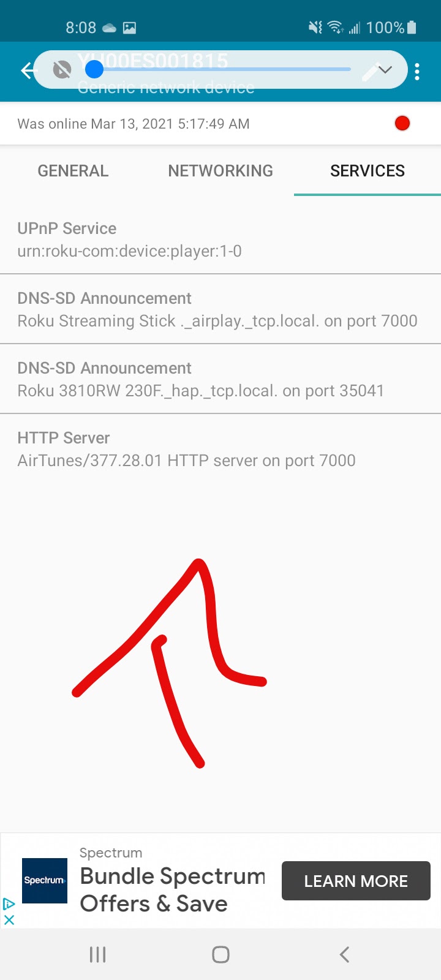Switch to the GENERAL tab
Viewport: 441px width, 980px height.
click(x=73, y=171)
